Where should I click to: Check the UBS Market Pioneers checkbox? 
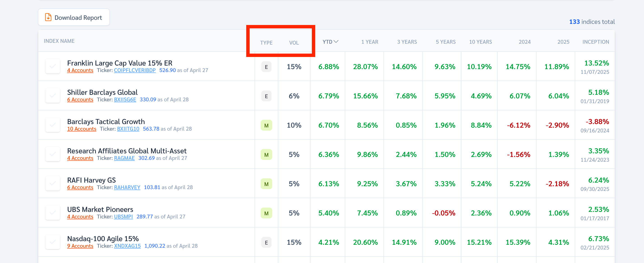click(53, 212)
